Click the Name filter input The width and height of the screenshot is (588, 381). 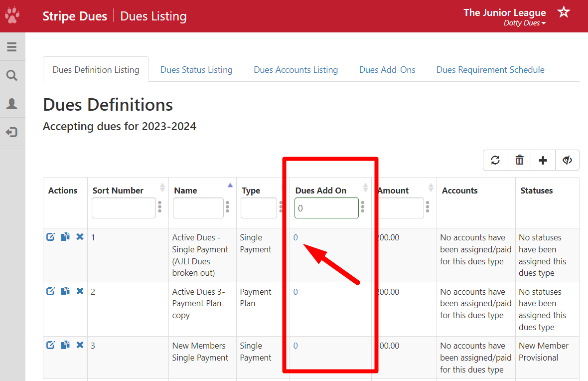[x=198, y=208]
